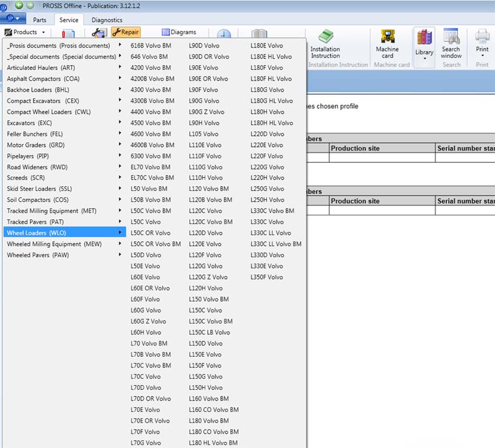Click the green back navigation arrow
Image resolution: width=495 pixels, height=448 pixels.
point(19,5)
